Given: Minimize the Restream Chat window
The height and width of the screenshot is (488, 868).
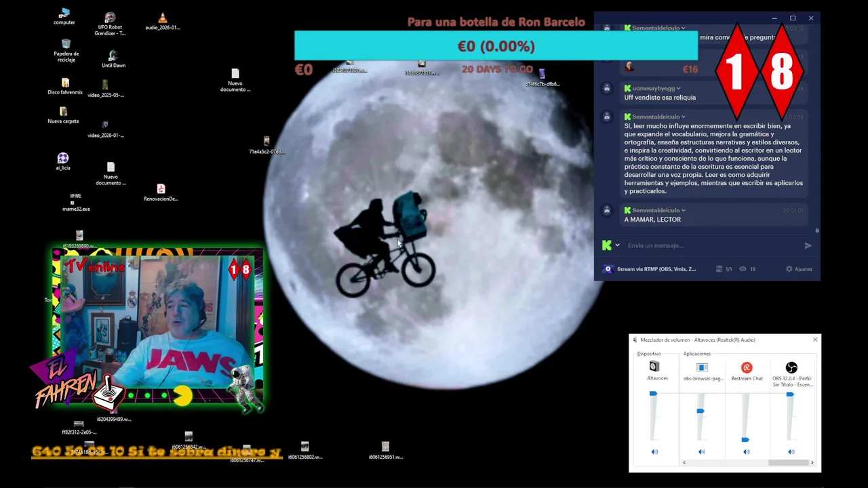Looking at the screenshot, I should [x=774, y=18].
